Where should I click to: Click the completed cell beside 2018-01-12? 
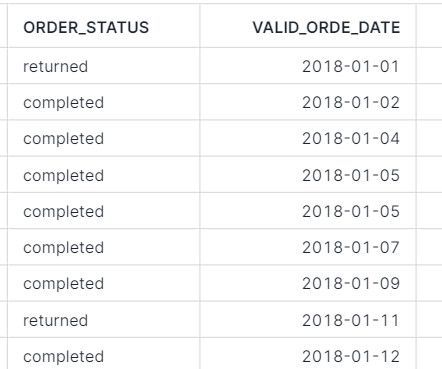[x=104, y=354]
